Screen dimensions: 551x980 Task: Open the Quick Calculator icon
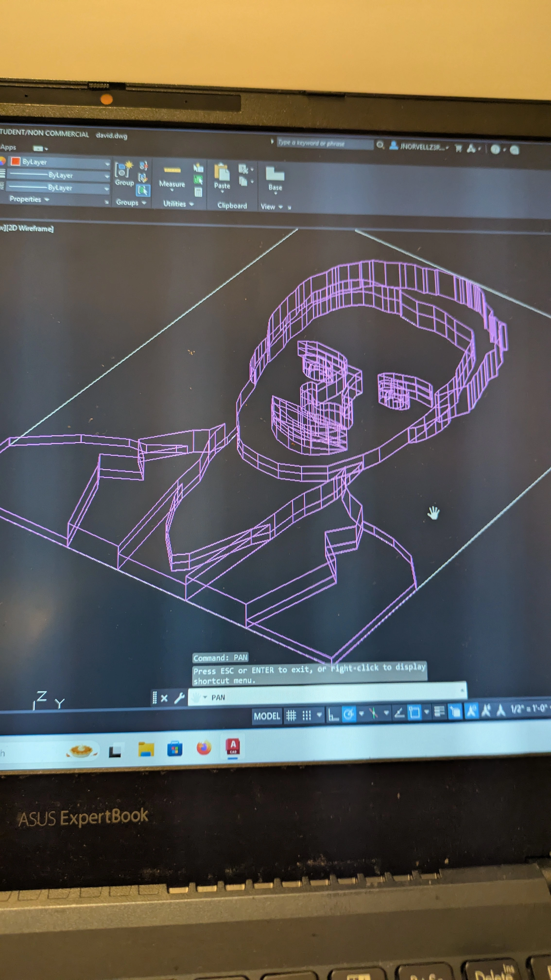pos(198,192)
